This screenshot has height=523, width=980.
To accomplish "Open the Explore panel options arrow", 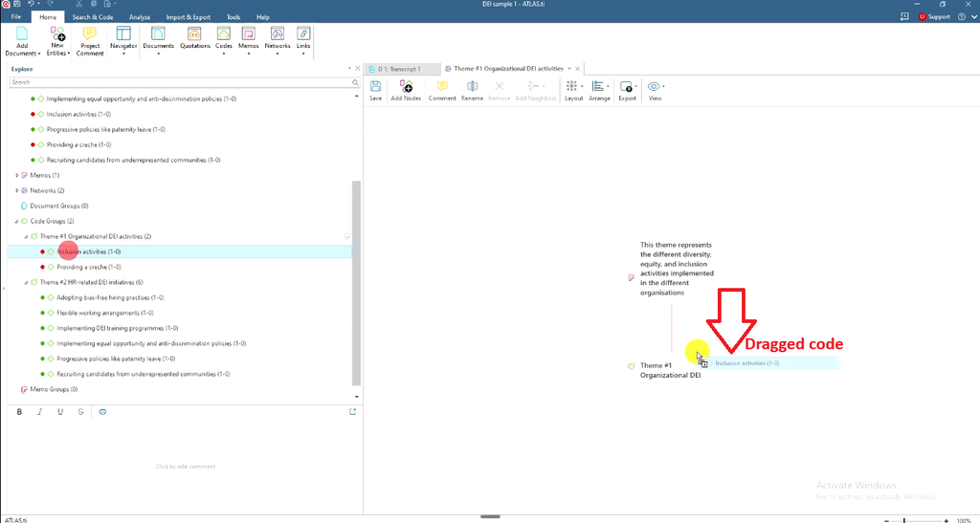I will pos(349,69).
